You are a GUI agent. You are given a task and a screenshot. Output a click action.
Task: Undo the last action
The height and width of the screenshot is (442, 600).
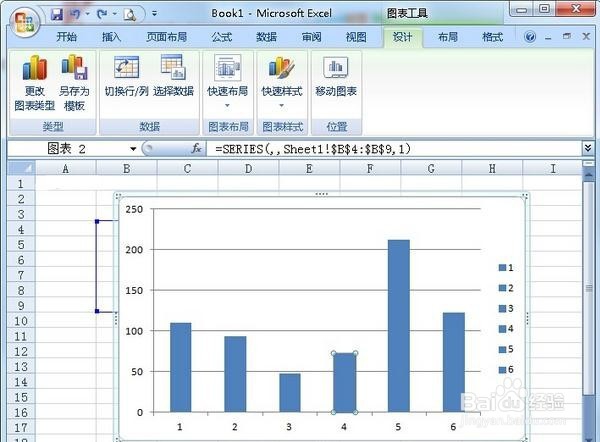pyautogui.click(x=75, y=15)
